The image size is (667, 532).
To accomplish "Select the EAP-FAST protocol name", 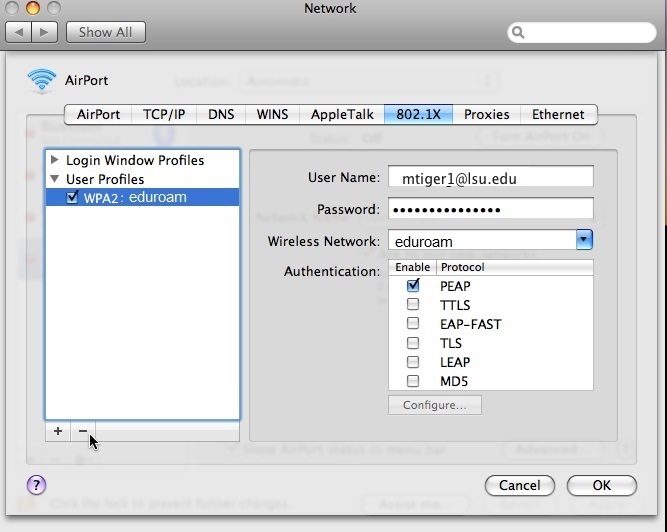I will pos(470,324).
